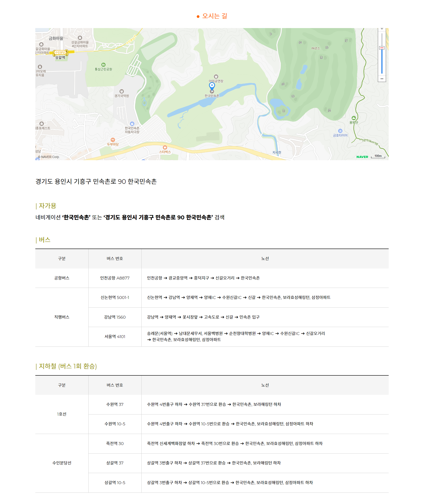Viewport: 424px width, 504px height.
Task: Click the 두부마당 restaurant icon
Action: tap(113, 140)
